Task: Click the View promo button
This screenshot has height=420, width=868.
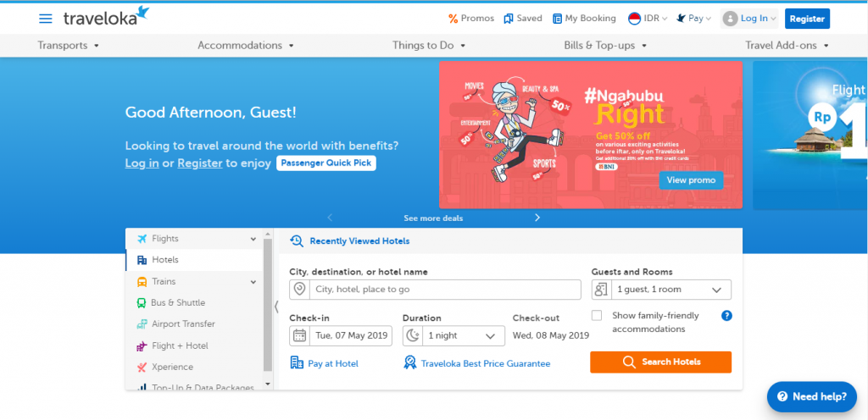Action: pos(691,180)
